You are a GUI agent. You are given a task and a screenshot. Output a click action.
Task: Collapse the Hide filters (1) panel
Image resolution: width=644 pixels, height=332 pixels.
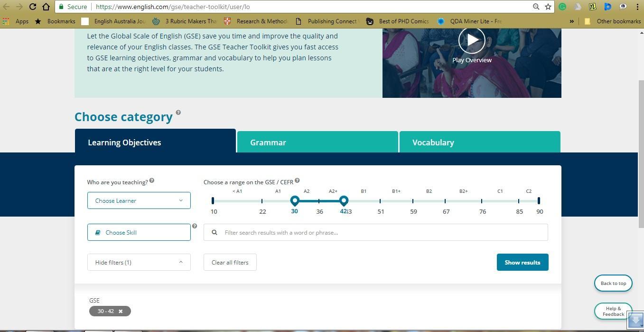[x=139, y=262]
